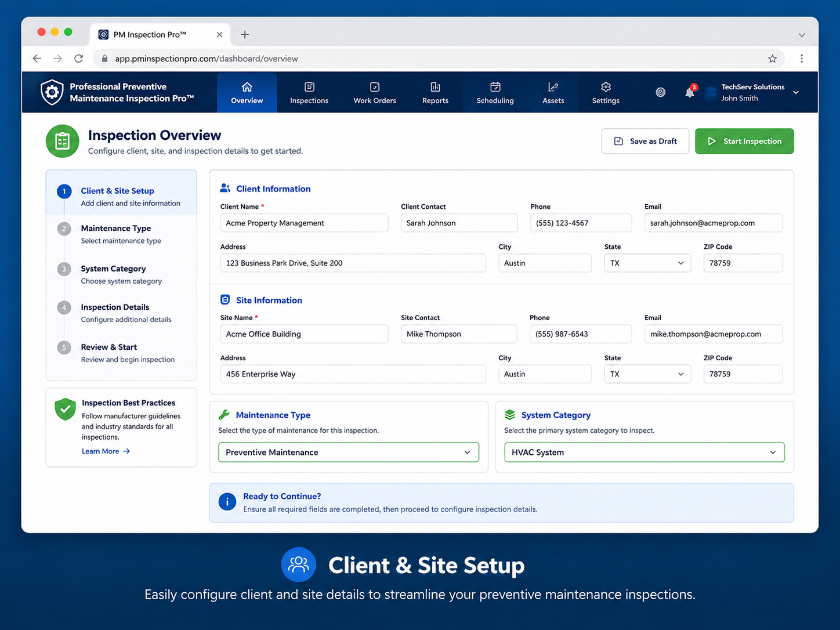840x630 pixels.
Task: Follow the Learn More link
Action: coord(106,451)
